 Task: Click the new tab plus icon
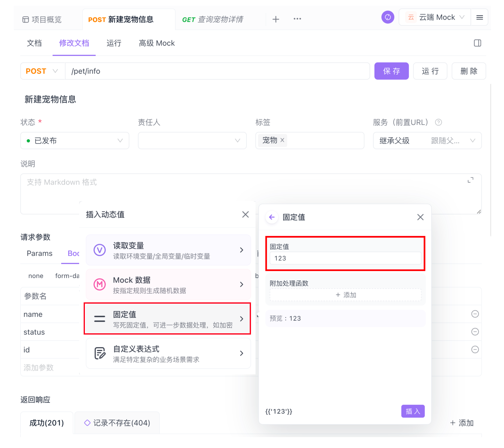point(276,19)
